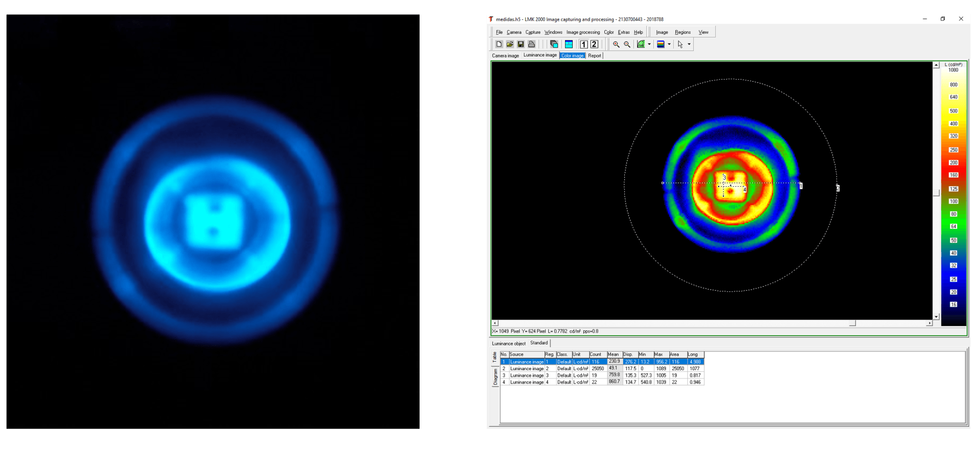Click the image vertical scrollbar down arrow
980x459 pixels.
click(x=936, y=317)
